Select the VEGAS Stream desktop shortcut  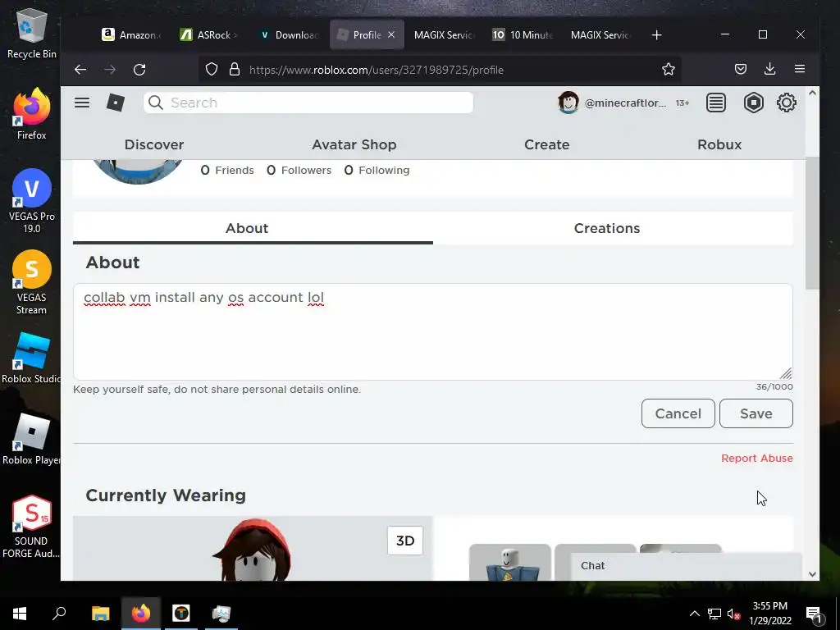(x=32, y=282)
